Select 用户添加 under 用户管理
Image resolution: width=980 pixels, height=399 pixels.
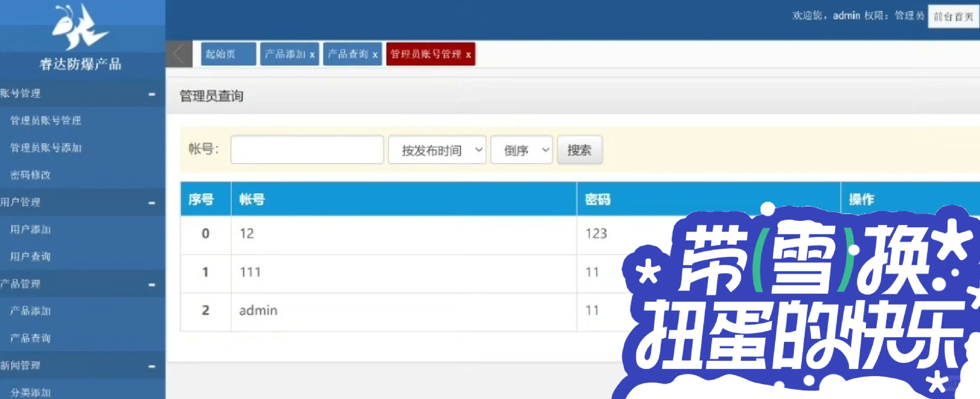(x=30, y=229)
